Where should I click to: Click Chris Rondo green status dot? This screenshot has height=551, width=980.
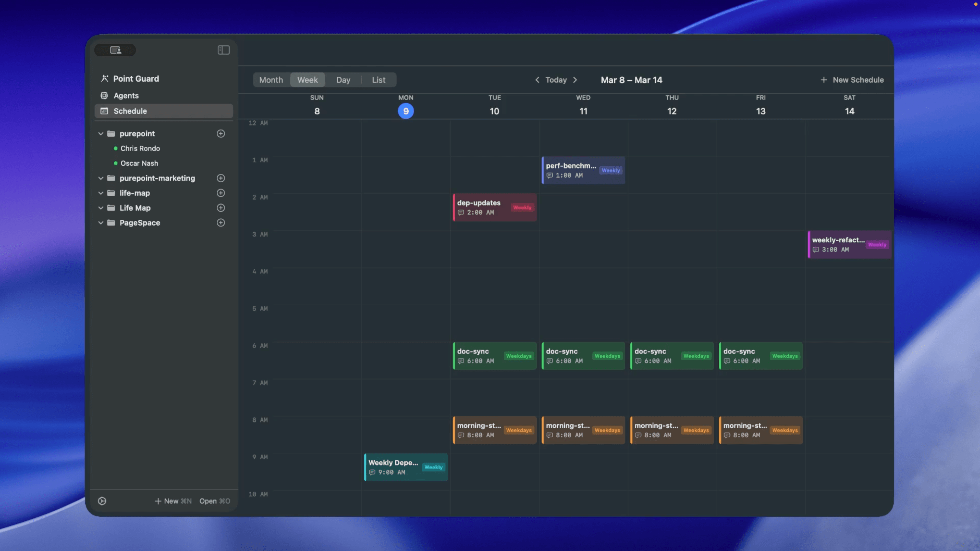115,148
